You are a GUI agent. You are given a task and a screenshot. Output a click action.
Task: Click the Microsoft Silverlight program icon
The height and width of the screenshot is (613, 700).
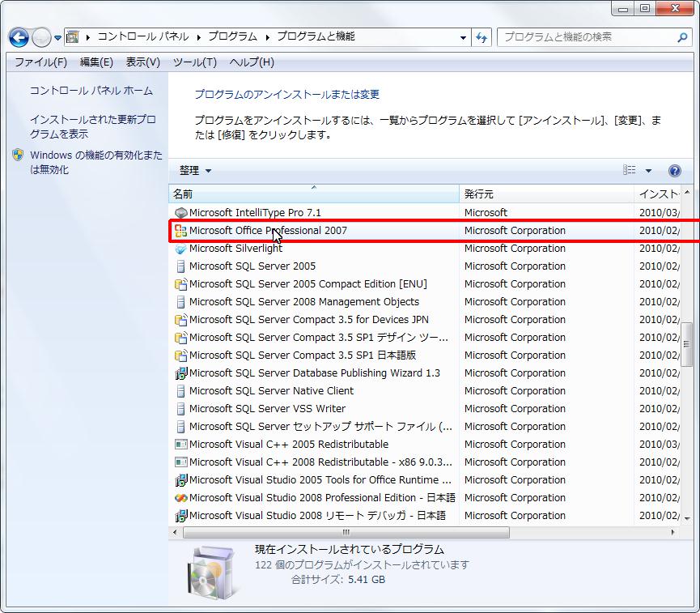tap(180, 249)
